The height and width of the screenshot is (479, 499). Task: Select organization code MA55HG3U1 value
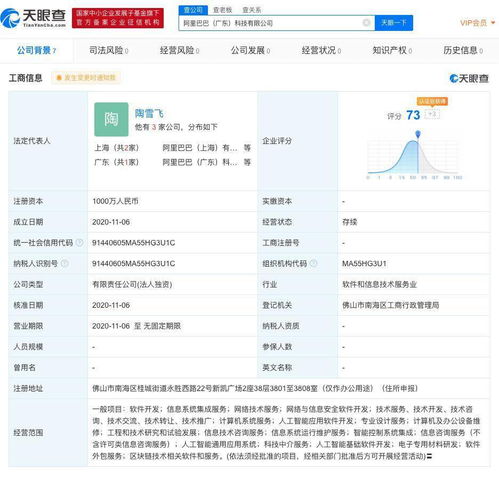coord(364,264)
